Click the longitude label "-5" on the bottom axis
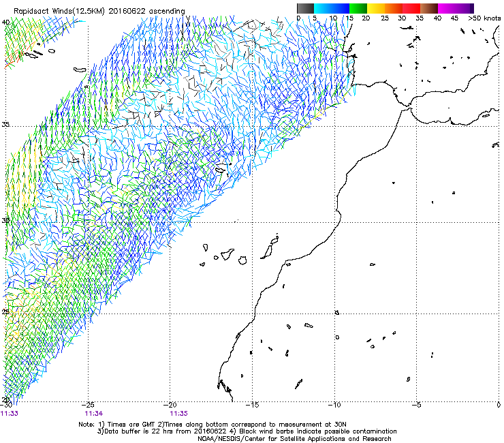Screen dimensions: 504x443 (417, 405)
